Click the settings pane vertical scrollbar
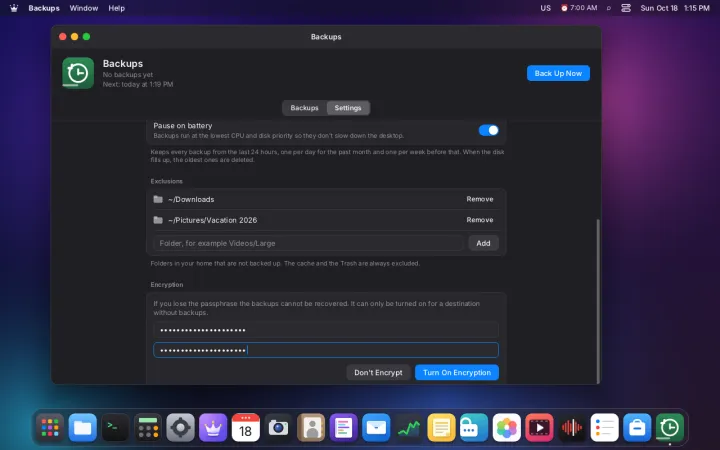Screen dimensions: 720x450 [597, 301]
